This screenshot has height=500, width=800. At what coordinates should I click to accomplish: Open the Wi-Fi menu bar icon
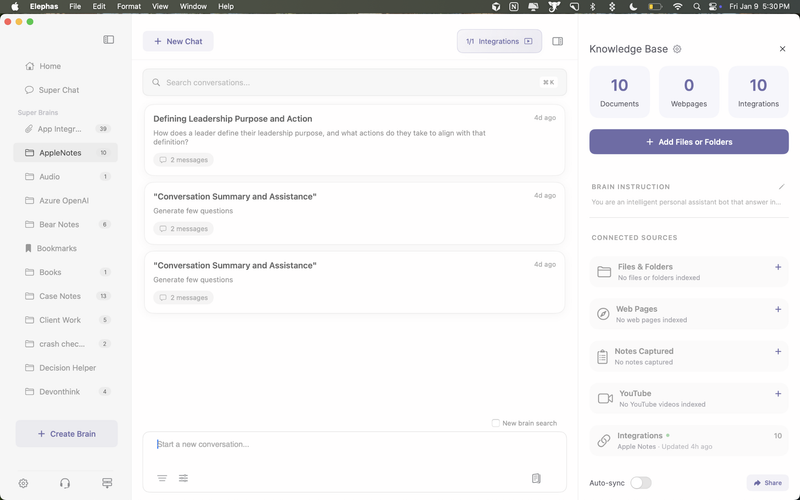click(678, 7)
